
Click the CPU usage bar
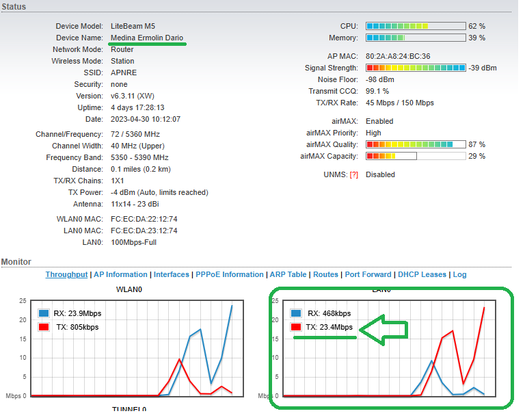tap(416, 26)
